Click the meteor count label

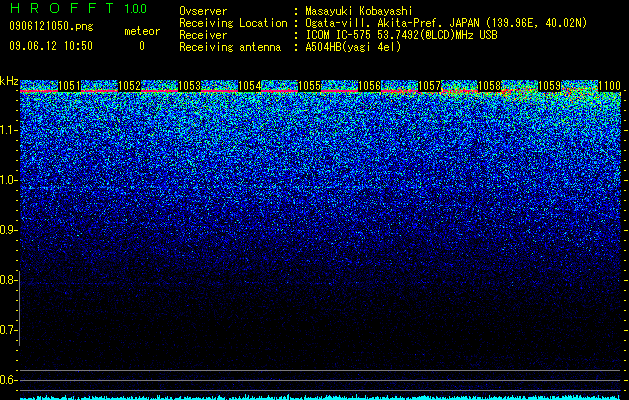142,31
